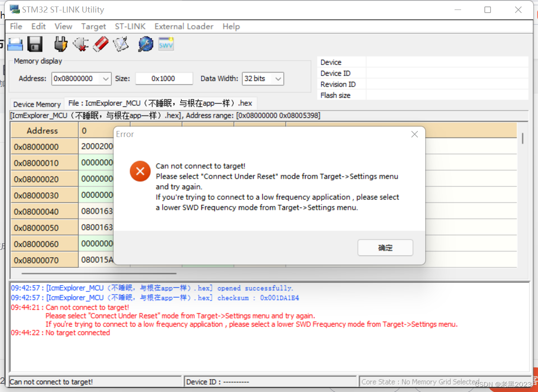Screen dimensions: 538x392
Task: Click the Program and verify icon
Action: point(121,44)
